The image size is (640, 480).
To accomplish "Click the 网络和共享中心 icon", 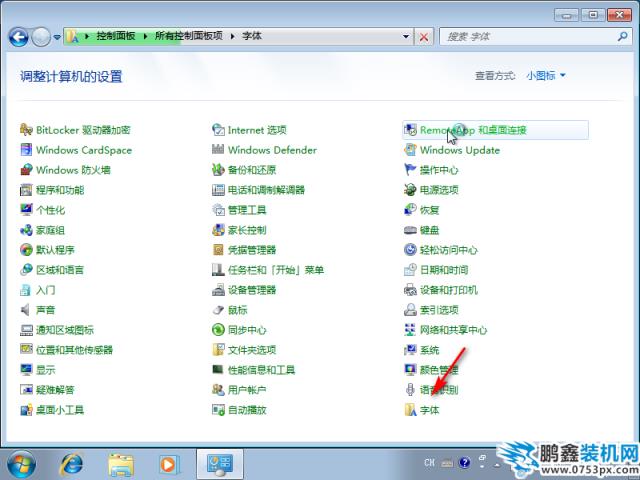I will coord(410,330).
